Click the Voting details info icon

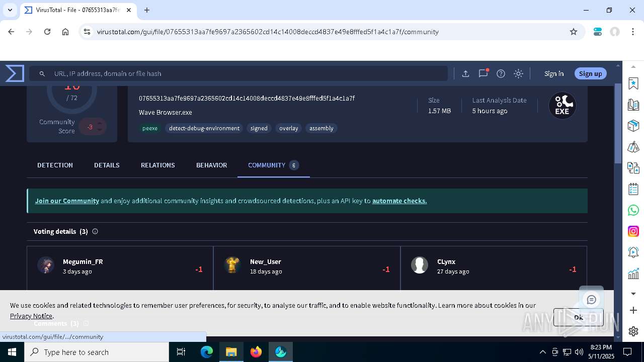95,231
